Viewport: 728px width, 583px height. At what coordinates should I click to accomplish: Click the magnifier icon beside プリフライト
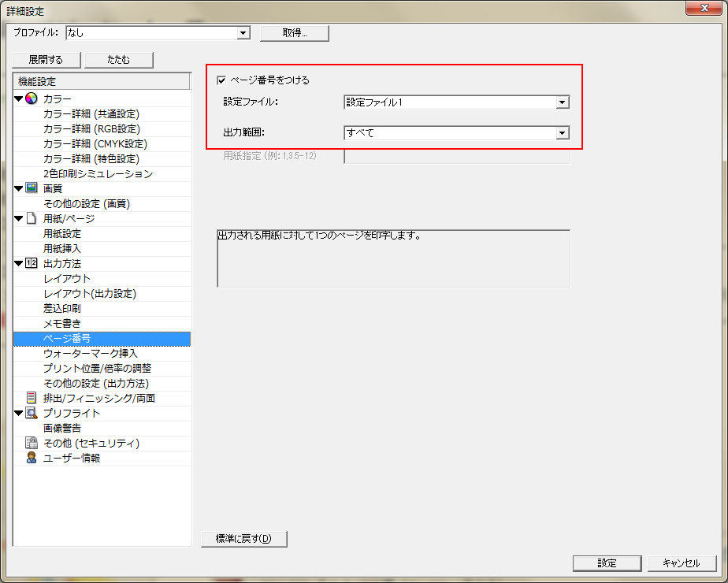pos(32,413)
